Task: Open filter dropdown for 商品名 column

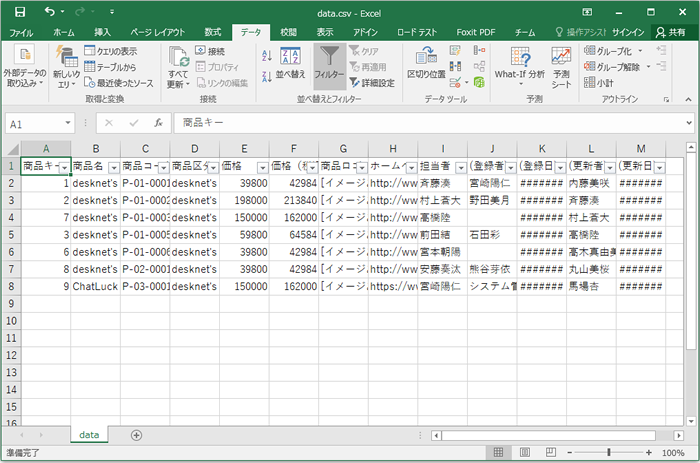Action: tap(113, 167)
